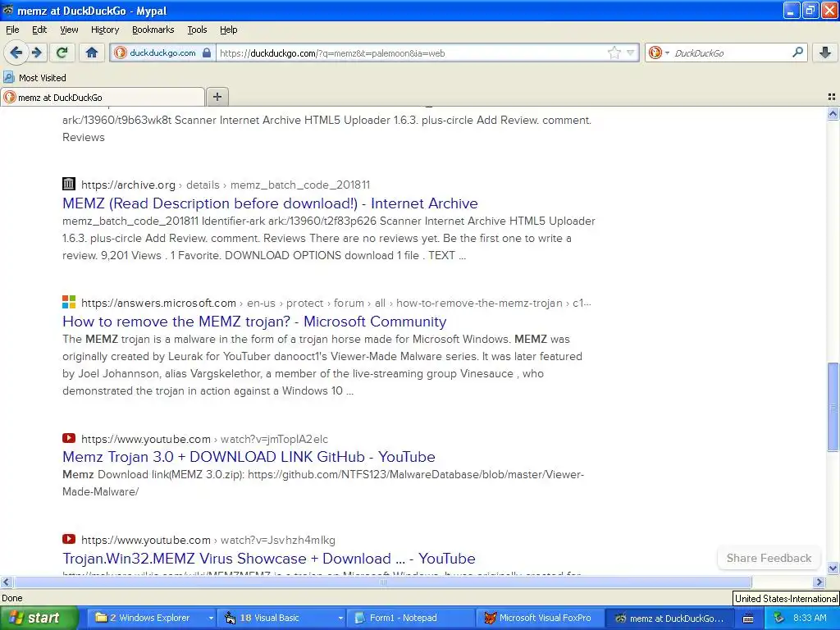Switch to Form1 - Notepad in taskbar

[410, 618]
